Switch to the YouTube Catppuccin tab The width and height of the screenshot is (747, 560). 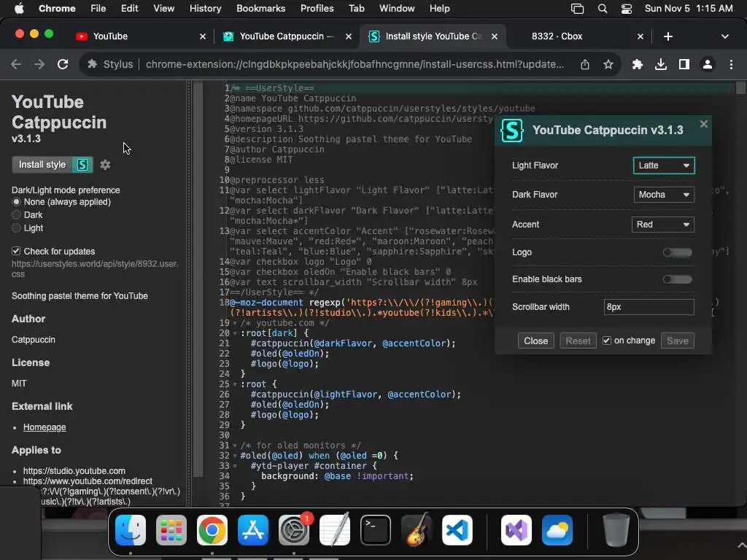click(286, 36)
